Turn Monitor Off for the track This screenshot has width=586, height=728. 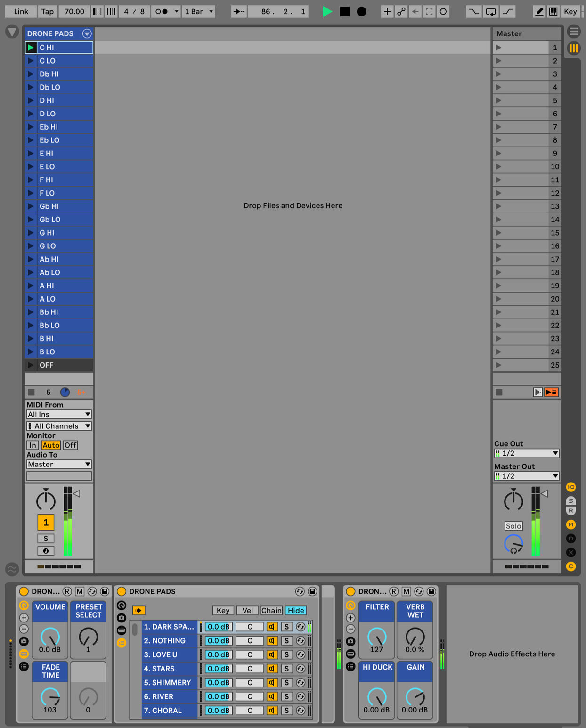coord(70,445)
